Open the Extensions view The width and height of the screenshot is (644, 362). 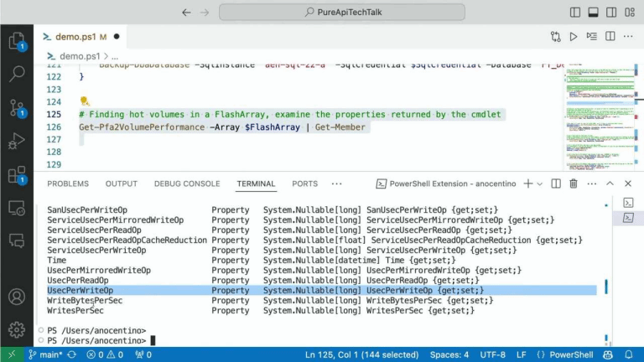17,176
